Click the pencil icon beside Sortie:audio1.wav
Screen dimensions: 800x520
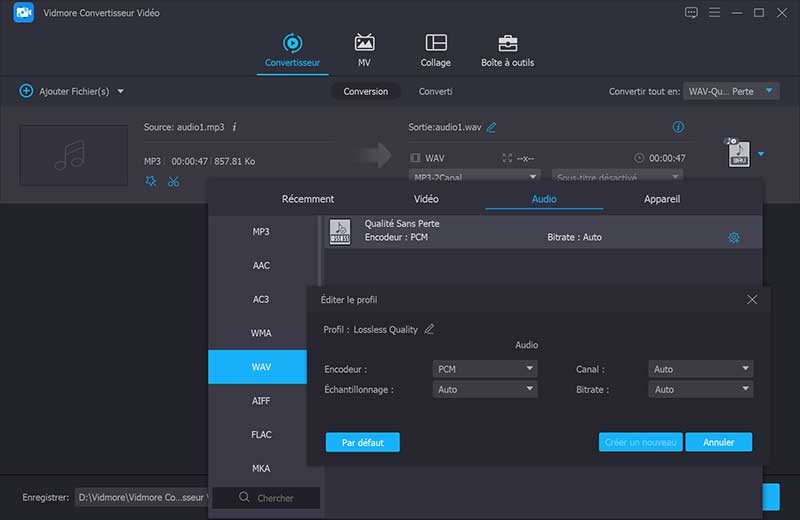tap(491, 127)
